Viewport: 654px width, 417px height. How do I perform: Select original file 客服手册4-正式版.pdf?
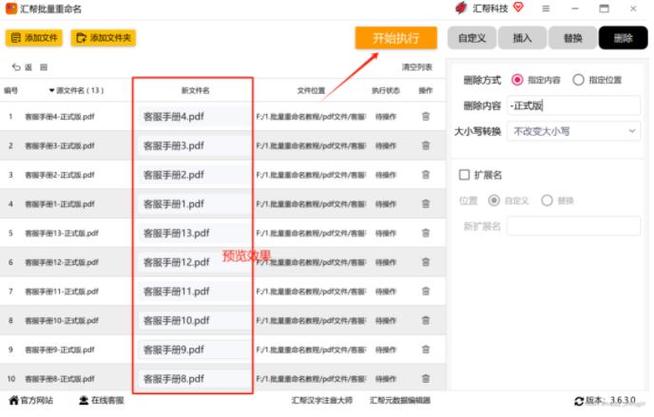[60, 117]
